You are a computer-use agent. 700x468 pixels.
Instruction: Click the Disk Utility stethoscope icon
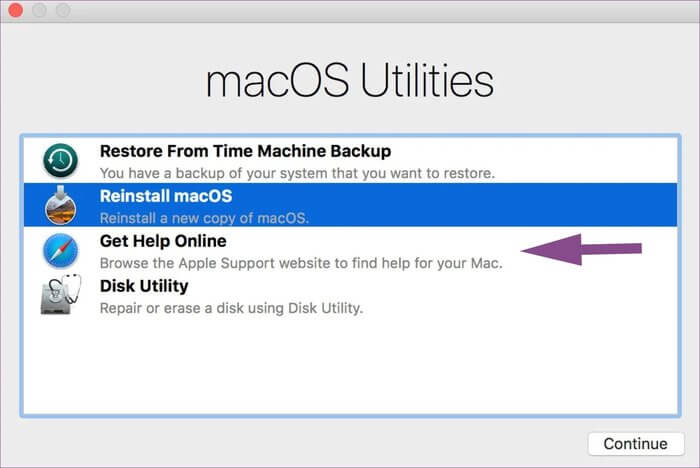[61, 294]
